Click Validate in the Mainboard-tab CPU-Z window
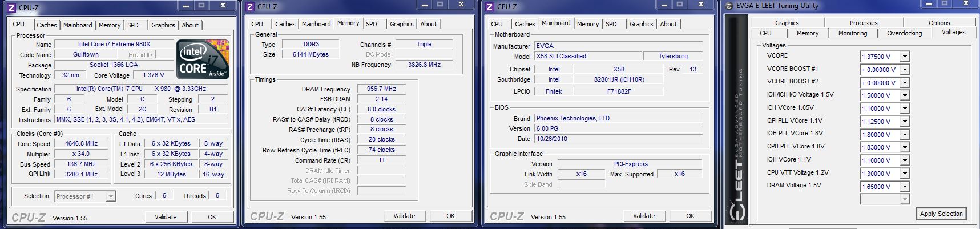The height and width of the screenshot is (229, 980). pos(644,216)
